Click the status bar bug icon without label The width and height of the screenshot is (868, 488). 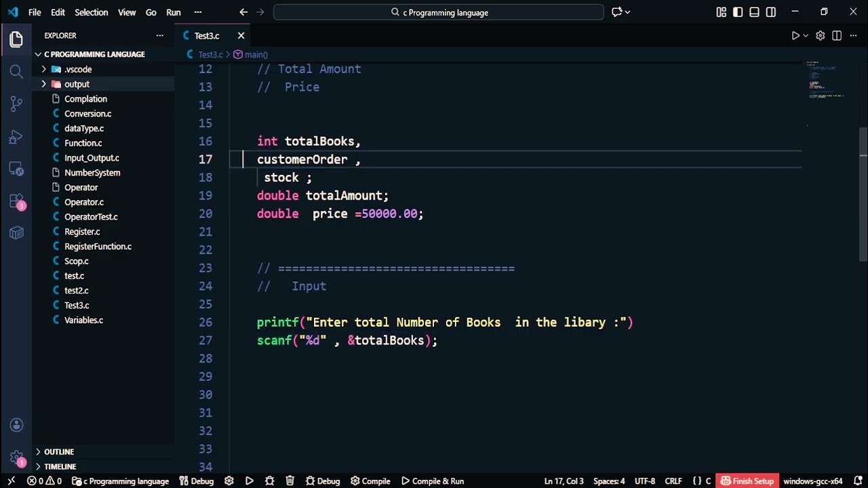click(270, 481)
